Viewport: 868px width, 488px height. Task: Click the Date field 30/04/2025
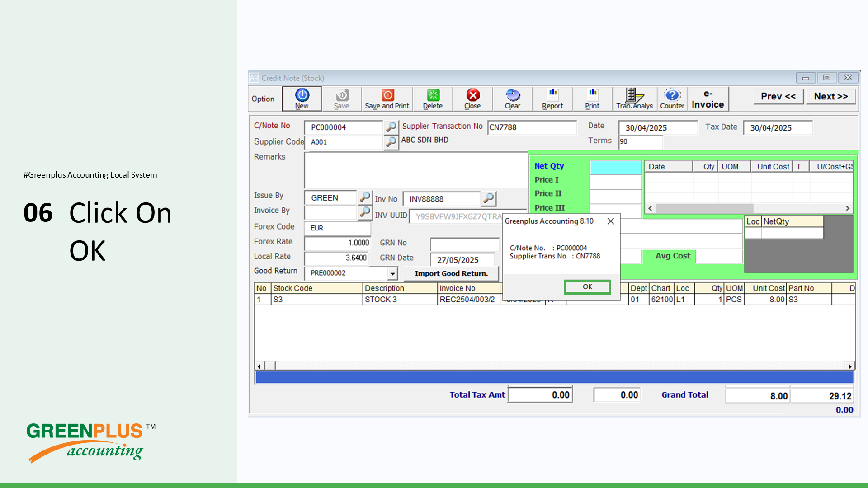pos(658,128)
